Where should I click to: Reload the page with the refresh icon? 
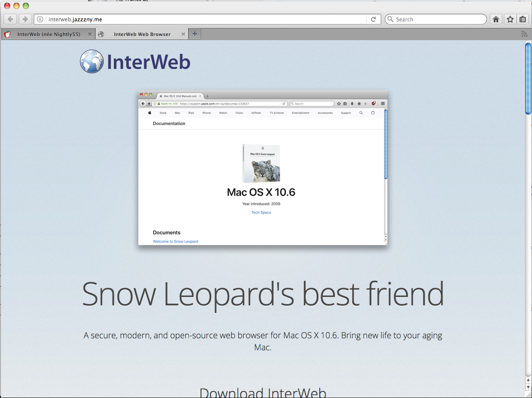(374, 19)
